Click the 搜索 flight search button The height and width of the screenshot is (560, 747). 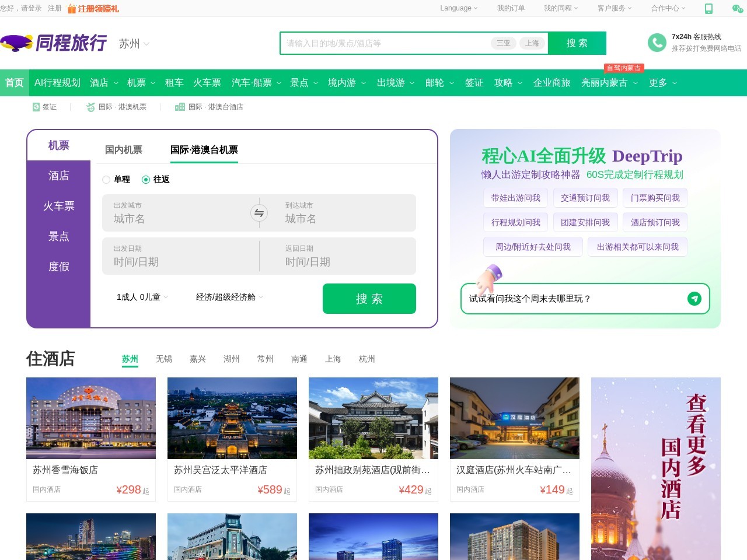coord(369,299)
